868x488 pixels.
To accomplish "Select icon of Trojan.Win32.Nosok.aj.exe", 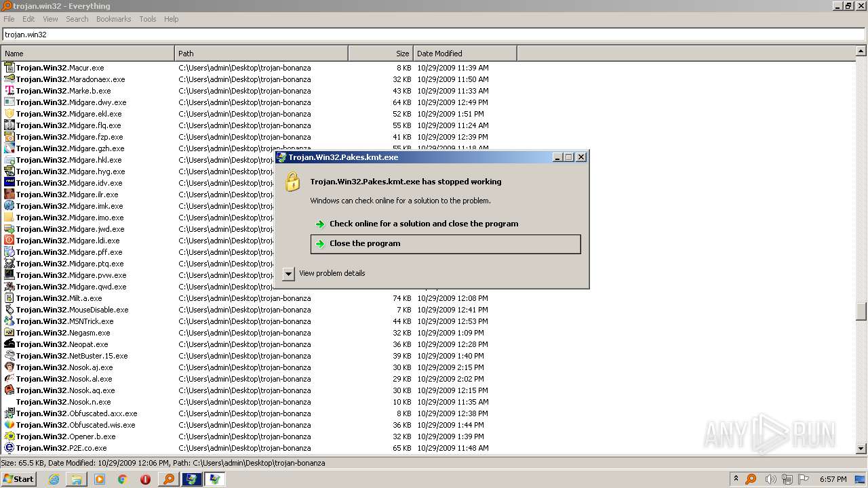I will click(x=9, y=367).
